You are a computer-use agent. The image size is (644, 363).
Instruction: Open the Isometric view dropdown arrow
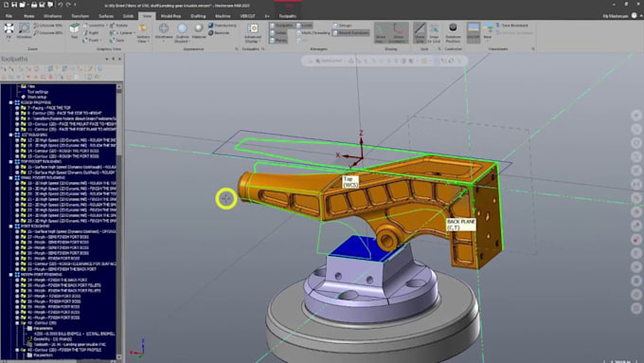coord(106,26)
